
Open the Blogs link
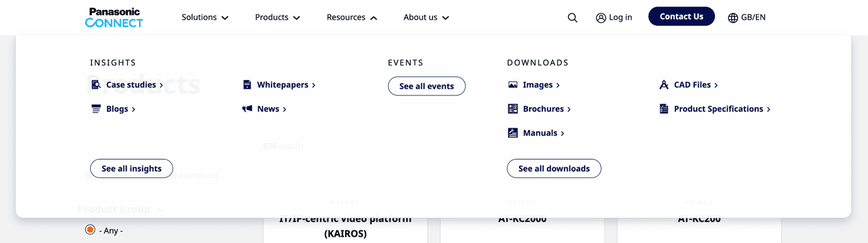[x=121, y=109]
